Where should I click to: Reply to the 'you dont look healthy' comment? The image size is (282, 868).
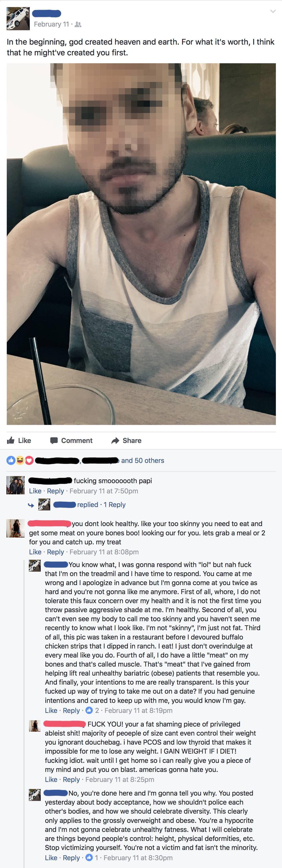[x=55, y=552]
